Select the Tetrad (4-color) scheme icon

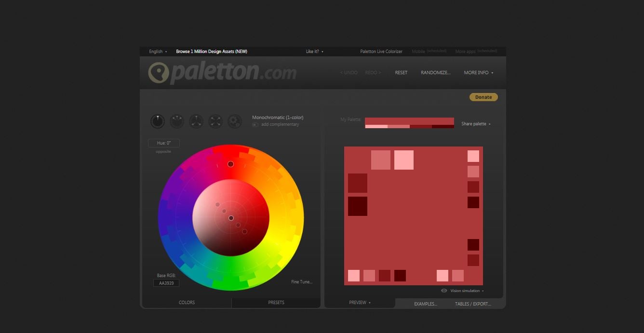click(215, 121)
